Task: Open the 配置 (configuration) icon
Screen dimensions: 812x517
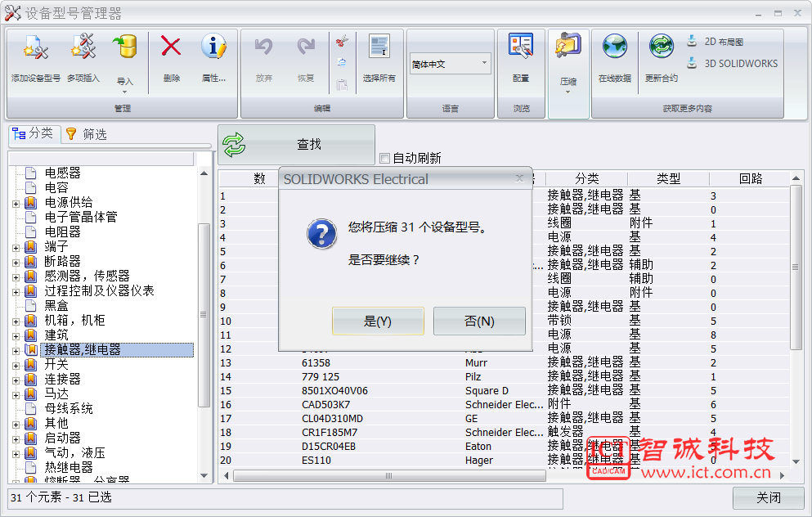Action: (521, 49)
